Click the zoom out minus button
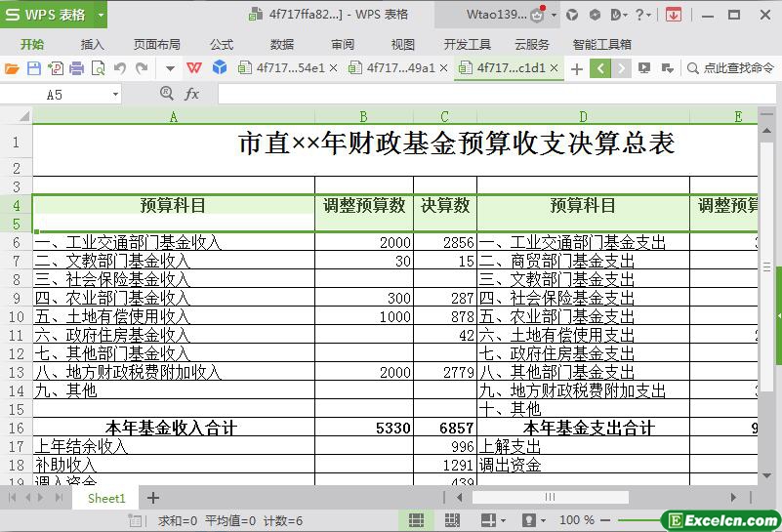 (x=605, y=520)
